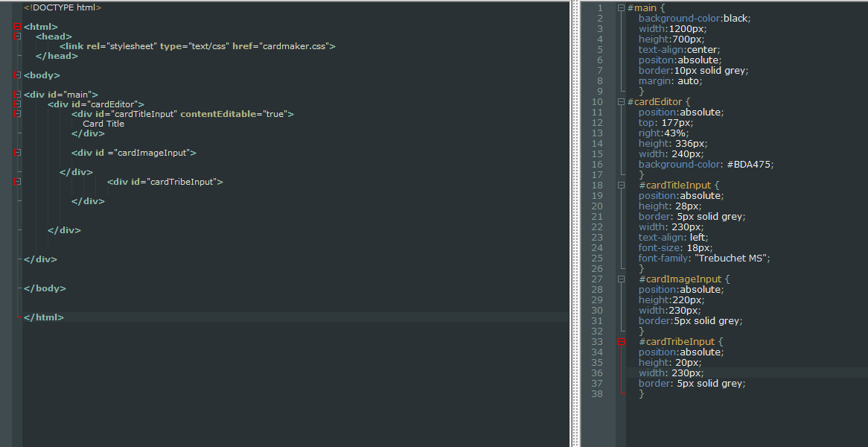The height and width of the screenshot is (447, 868).
Task: Collapse the #cardTitleInput CSS rule block
Action: (622, 185)
